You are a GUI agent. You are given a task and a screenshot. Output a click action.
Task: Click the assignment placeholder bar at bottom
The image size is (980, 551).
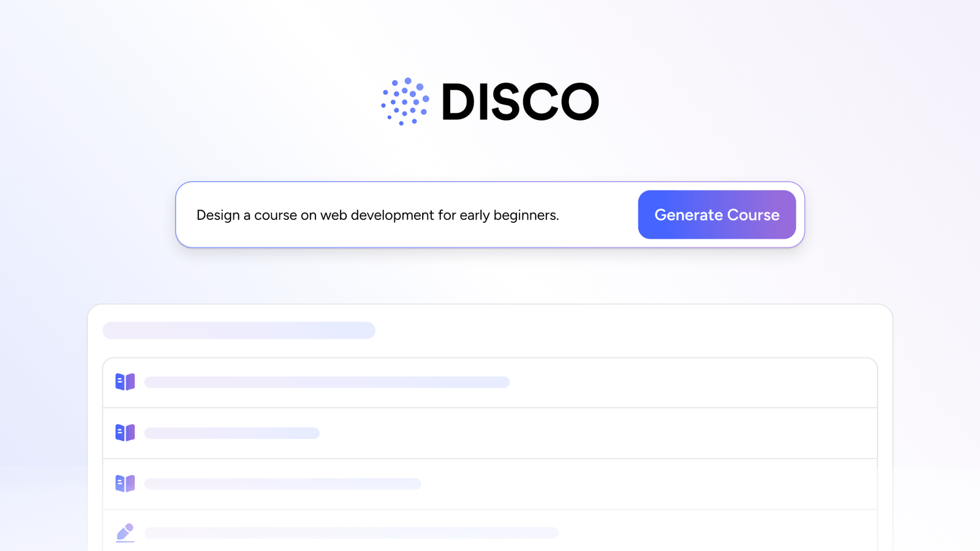(x=352, y=533)
